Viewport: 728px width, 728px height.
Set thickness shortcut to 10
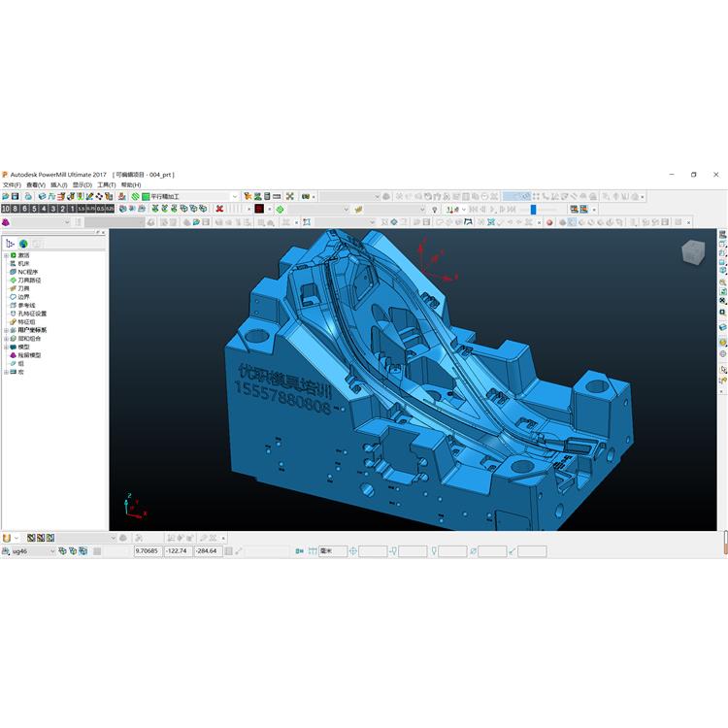click(x=6, y=209)
